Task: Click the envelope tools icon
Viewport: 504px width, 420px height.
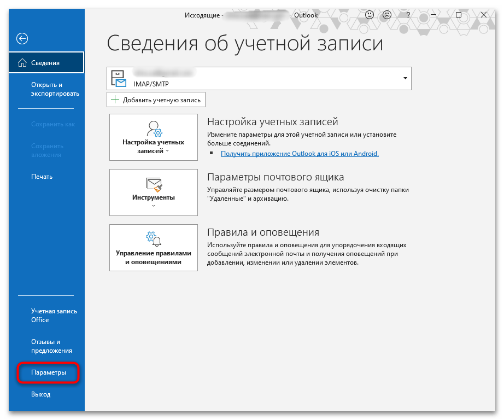Action: (x=154, y=184)
